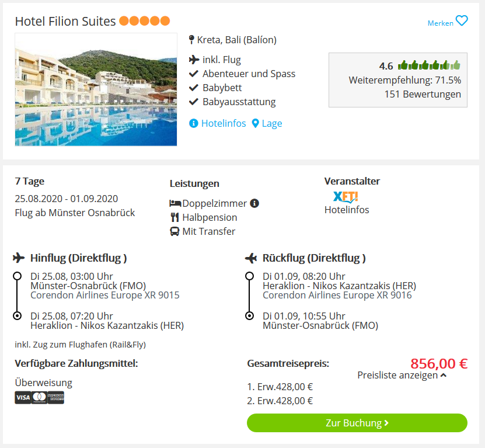The image size is (485, 448).
Task: Click the XFT! tour operator logo
Action: tap(346, 197)
